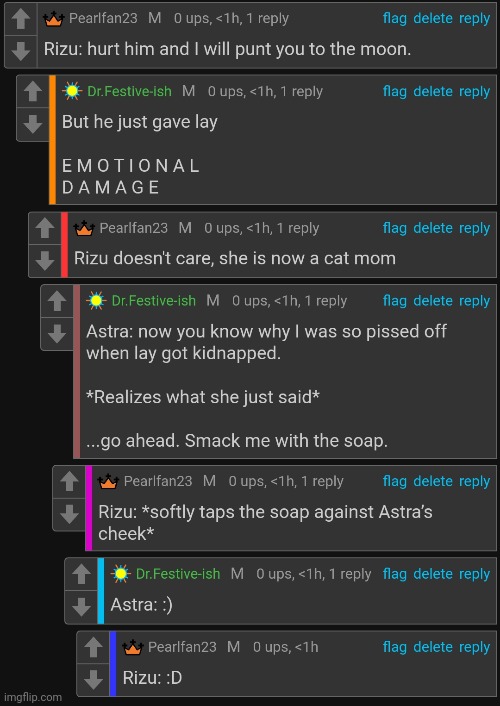500x706 pixels.
Task: Downvote the Rizu :D comment
Action: [93, 679]
